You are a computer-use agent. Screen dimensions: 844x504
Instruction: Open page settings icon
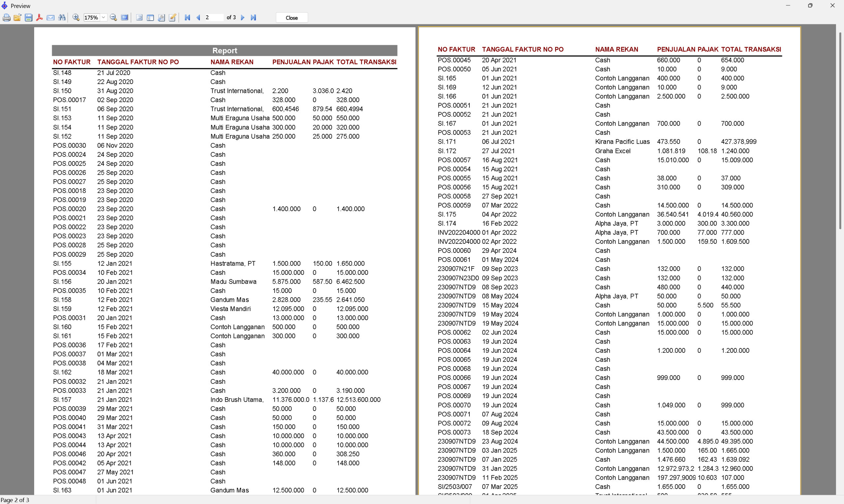tap(162, 18)
